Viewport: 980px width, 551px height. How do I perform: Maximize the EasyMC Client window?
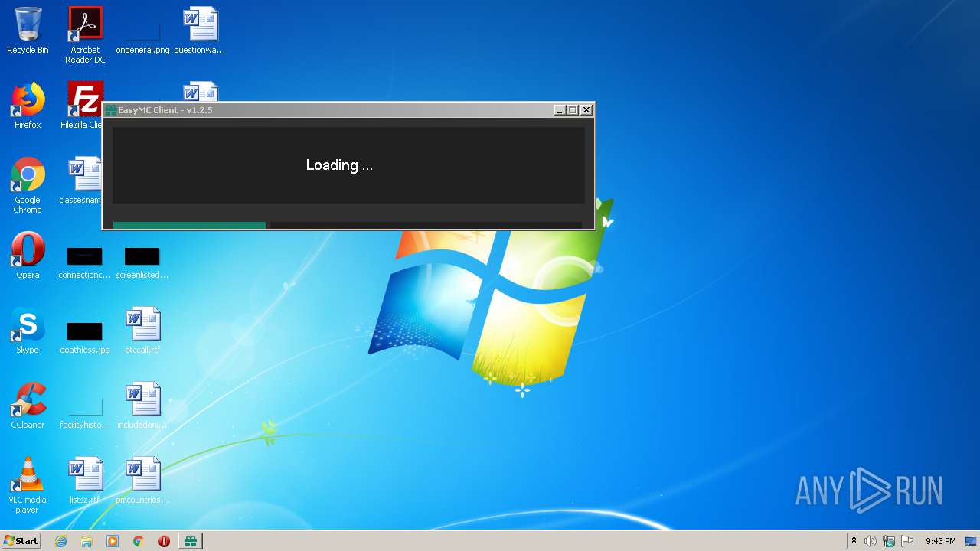[573, 110]
